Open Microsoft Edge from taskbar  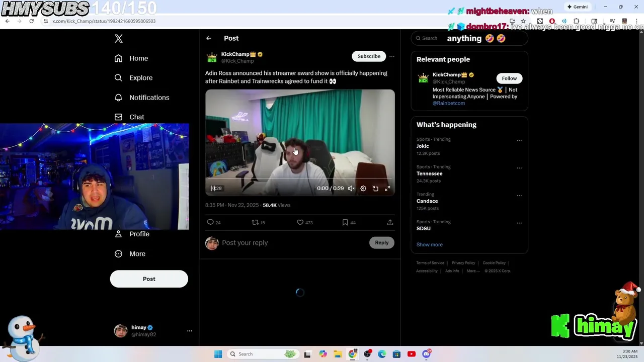click(382, 354)
